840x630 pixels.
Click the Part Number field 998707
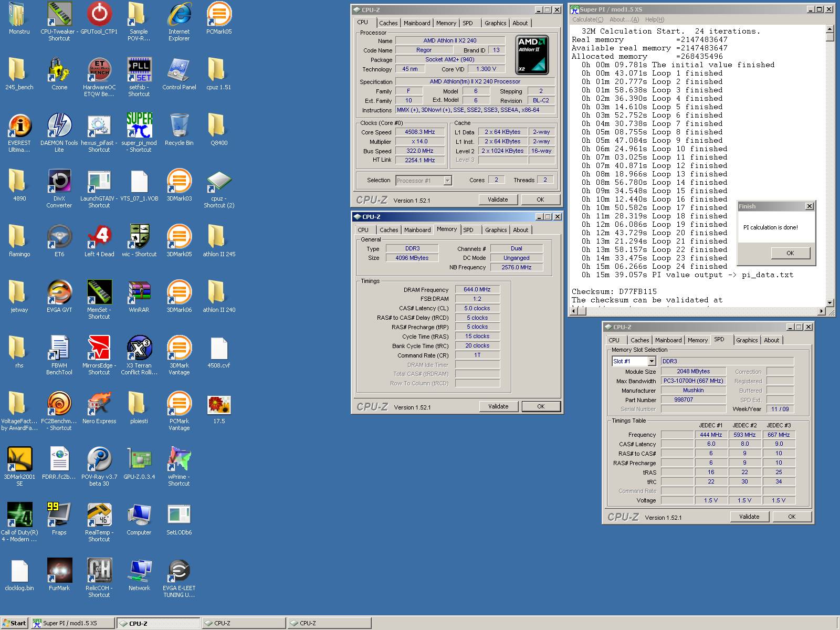(x=693, y=400)
